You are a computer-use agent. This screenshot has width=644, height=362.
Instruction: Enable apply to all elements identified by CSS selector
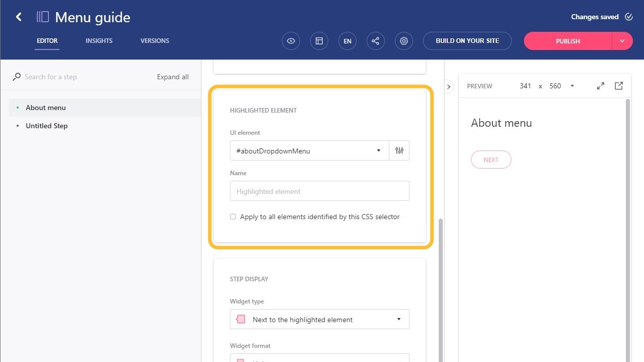coord(233,216)
